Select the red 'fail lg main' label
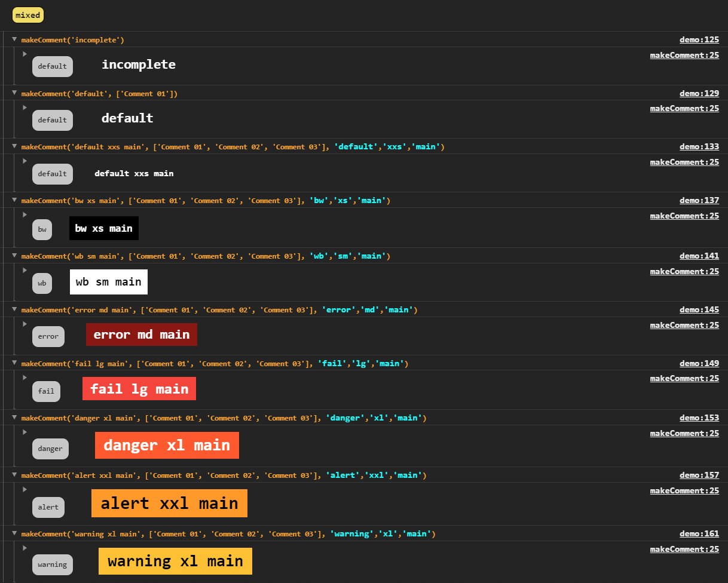The width and height of the screenshot is (728, 583). [x=139, y=389]
